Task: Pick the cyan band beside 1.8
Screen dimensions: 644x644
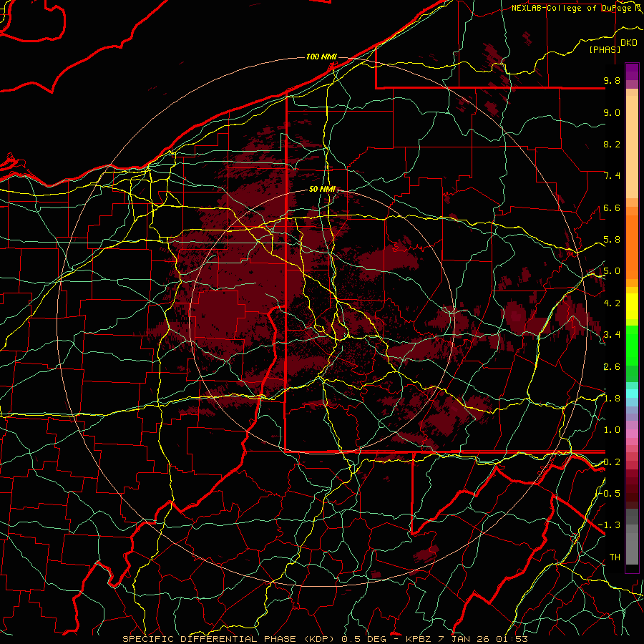Action: 632,394
